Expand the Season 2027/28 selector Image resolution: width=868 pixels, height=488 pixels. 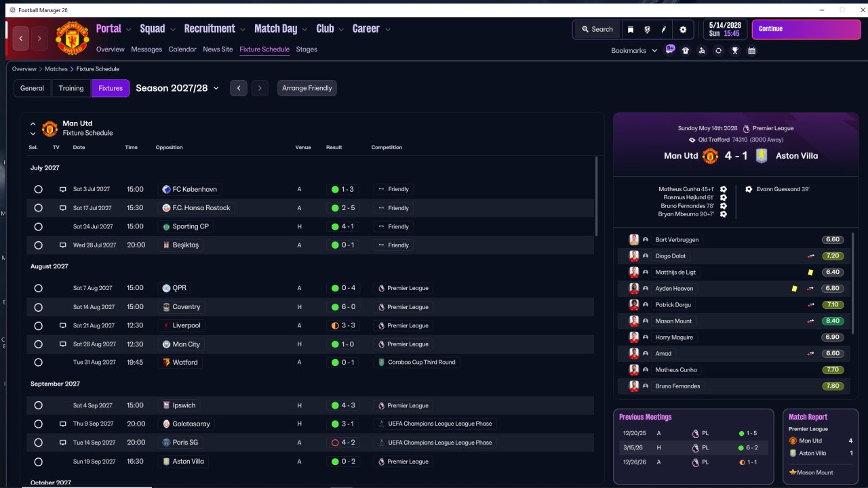click(x=178, y=88)
